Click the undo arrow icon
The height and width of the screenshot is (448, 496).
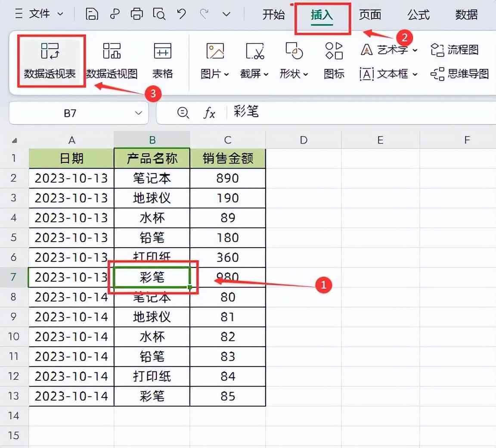(x=181, y=14)
